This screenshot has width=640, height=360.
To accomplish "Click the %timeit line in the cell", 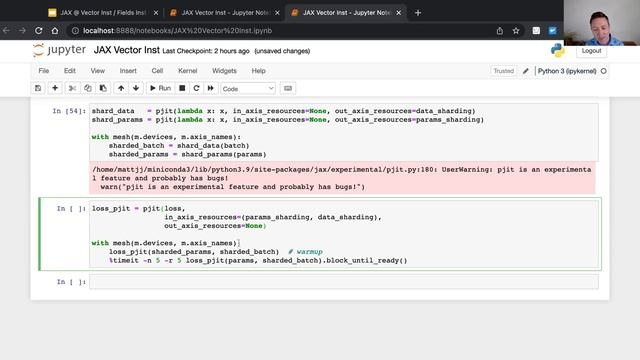I will pyautogui.click(x=258, y=260).
